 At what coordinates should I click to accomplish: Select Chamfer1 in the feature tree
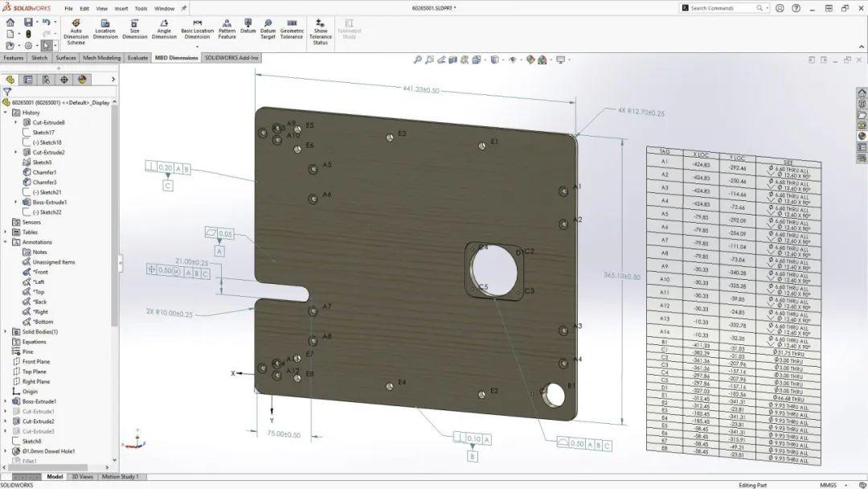click(44, 171)
